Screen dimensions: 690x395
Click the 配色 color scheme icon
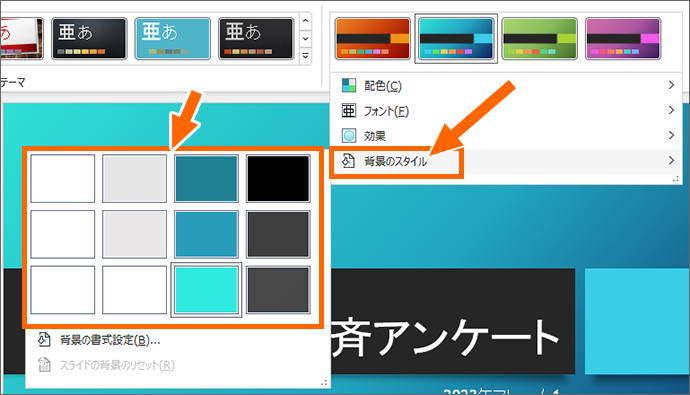coord(349,85)
